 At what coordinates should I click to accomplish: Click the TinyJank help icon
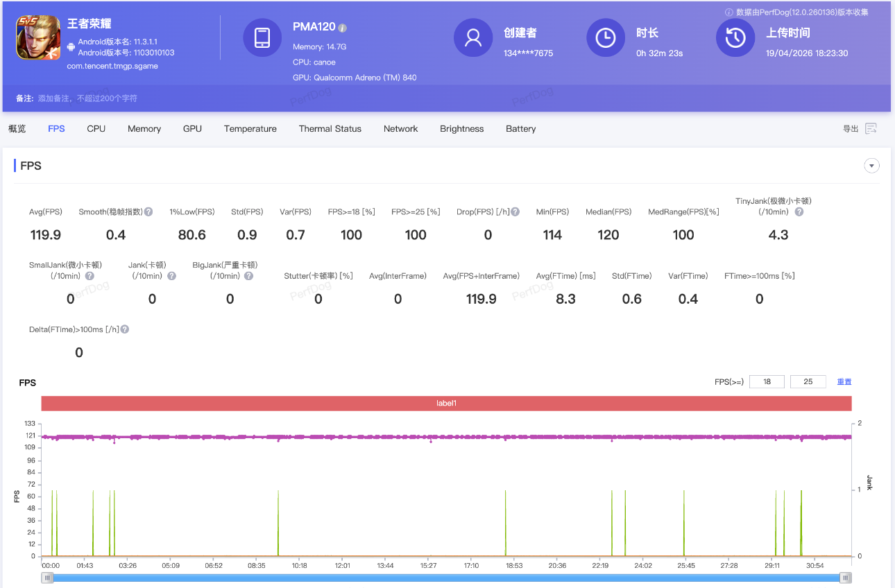pos(799,212)
